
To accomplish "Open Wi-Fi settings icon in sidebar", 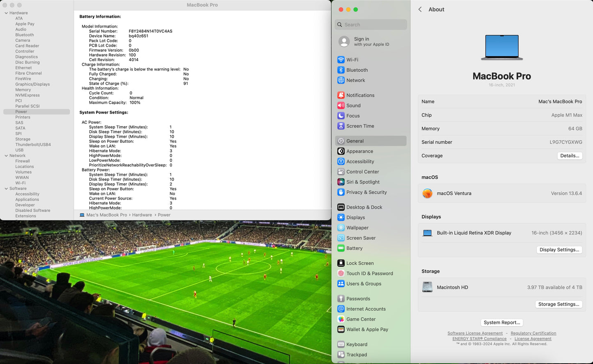I will pos(341,59).
